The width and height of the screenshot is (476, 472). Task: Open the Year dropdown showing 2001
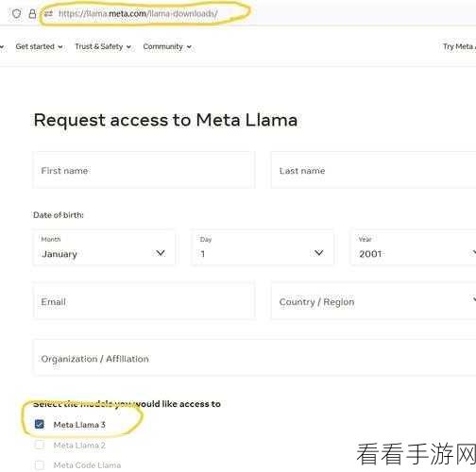(414, 247)
